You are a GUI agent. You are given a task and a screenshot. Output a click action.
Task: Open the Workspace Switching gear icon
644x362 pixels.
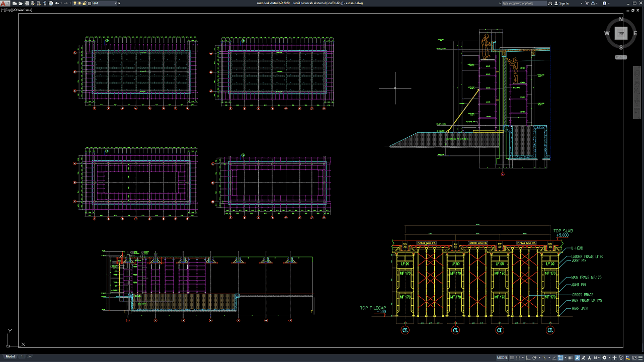[x=605, y=357]
